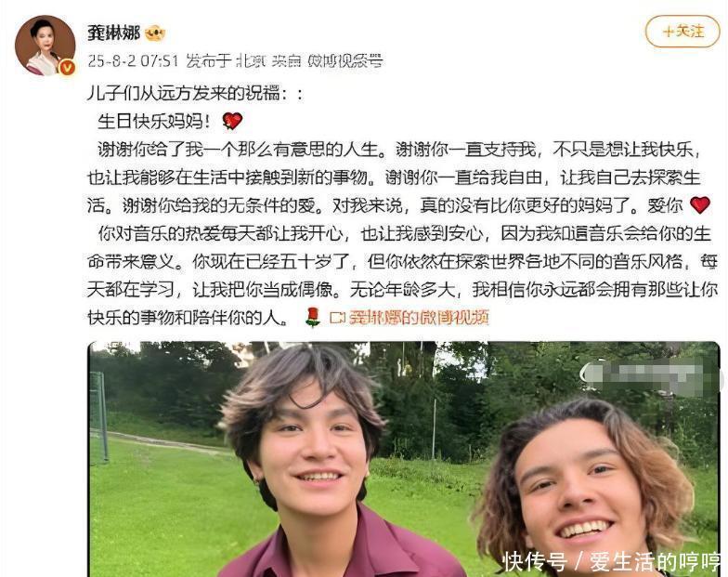
Task: Click the member badge icon beside 龚琳娜
Action: click(156, 33)
